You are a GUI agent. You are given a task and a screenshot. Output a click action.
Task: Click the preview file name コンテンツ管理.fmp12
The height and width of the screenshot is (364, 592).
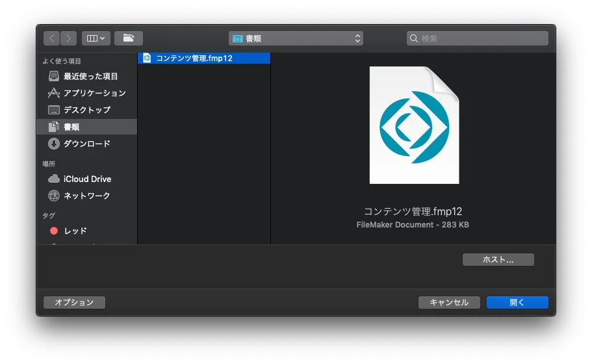point(413,211)
